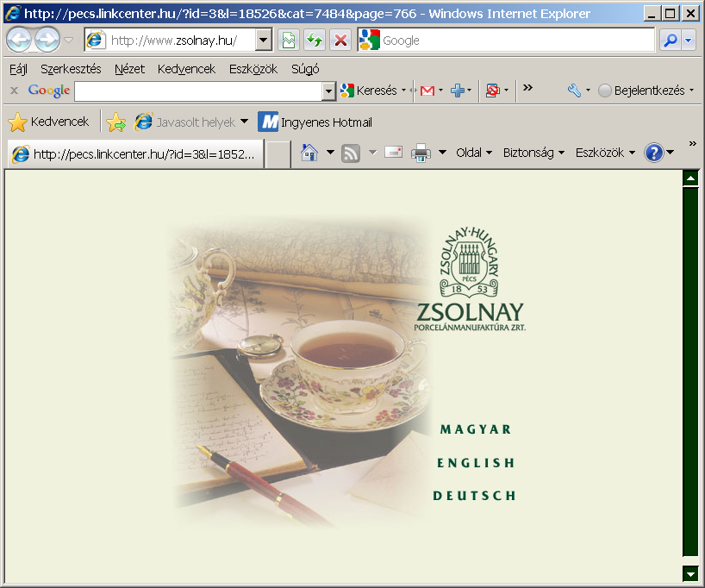Select ENGLISH language link
Screen dimensions: 705x588
(x=476, y=463)
